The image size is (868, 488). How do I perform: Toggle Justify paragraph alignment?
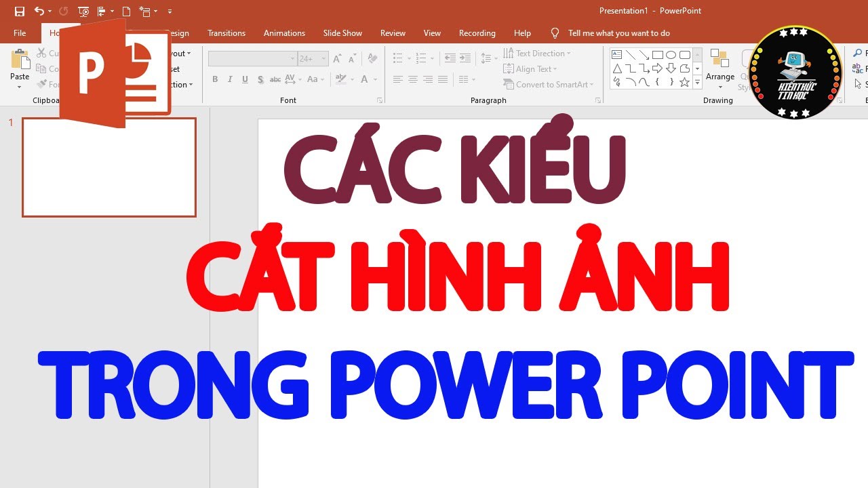442,79
